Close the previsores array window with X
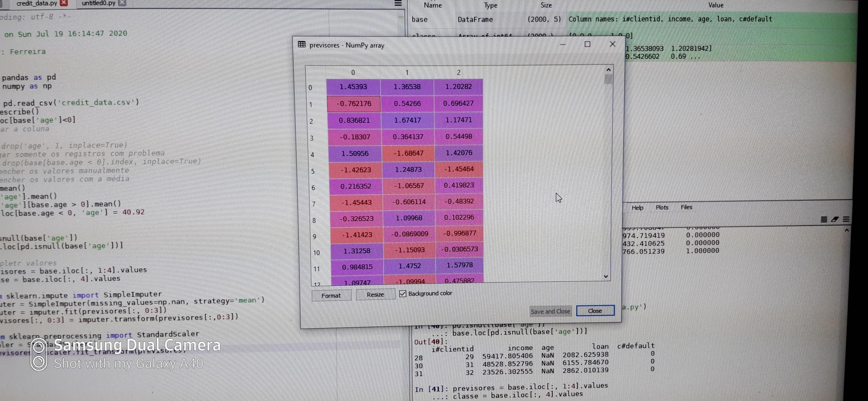868x401 pixels. [613, 44]
